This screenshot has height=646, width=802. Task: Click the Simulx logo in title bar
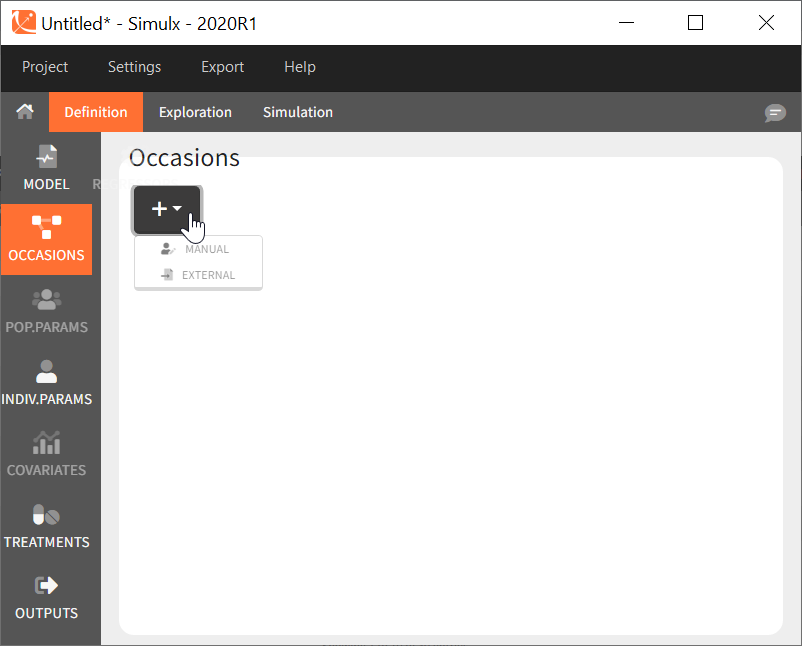pyautogui.click(x=23, y=22)
